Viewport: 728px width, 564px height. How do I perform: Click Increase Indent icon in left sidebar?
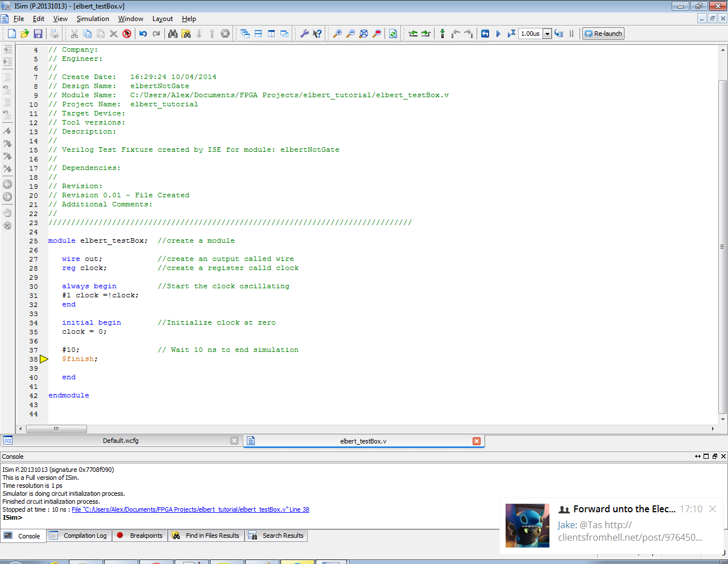(x=7, y=61)
